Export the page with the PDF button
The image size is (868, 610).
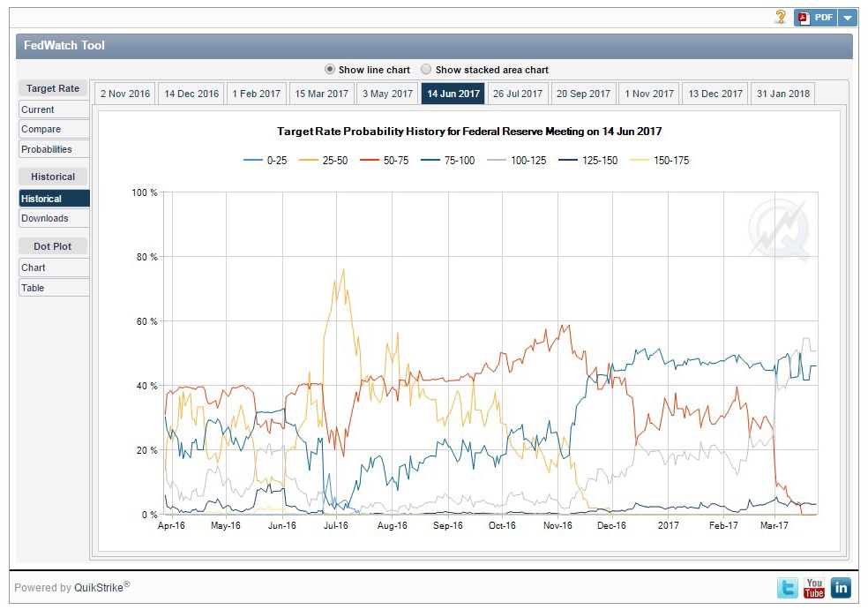(815, 17)
